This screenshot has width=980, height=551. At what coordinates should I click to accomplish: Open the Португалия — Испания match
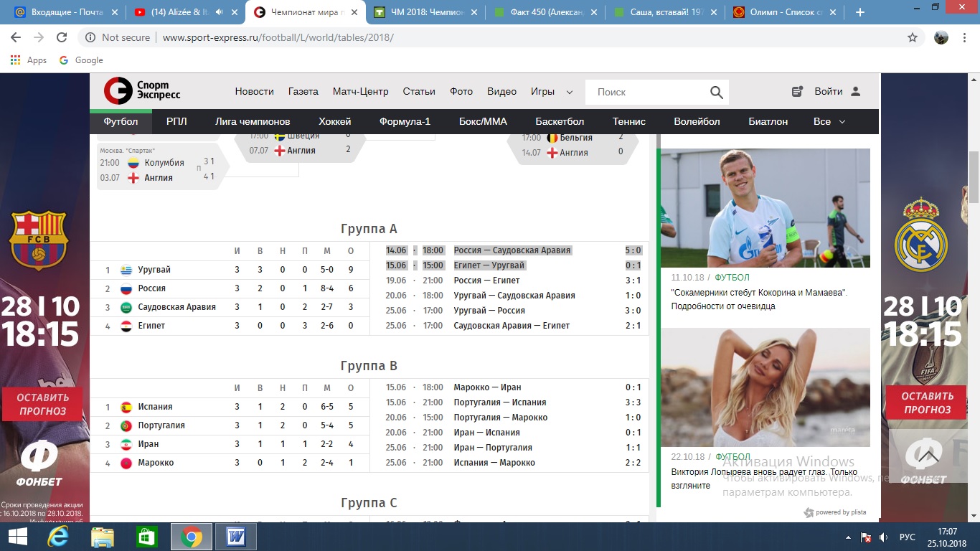(x=500, y=402)
